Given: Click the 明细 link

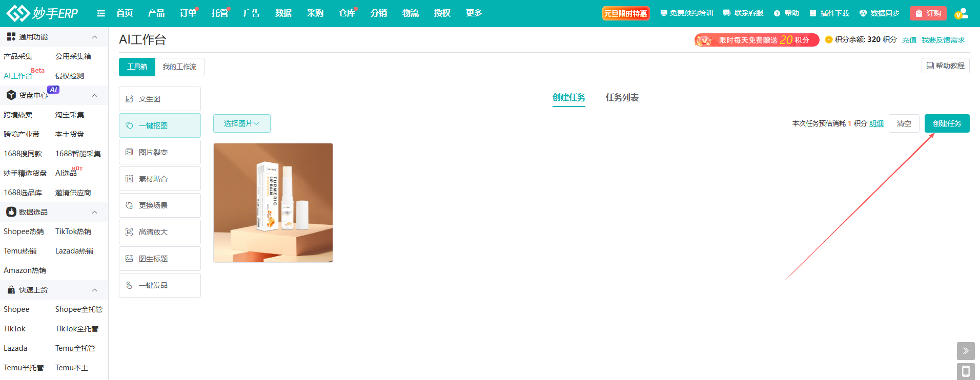Looking at the screenshot, I should pyautogui.click(x=876, y=123).
